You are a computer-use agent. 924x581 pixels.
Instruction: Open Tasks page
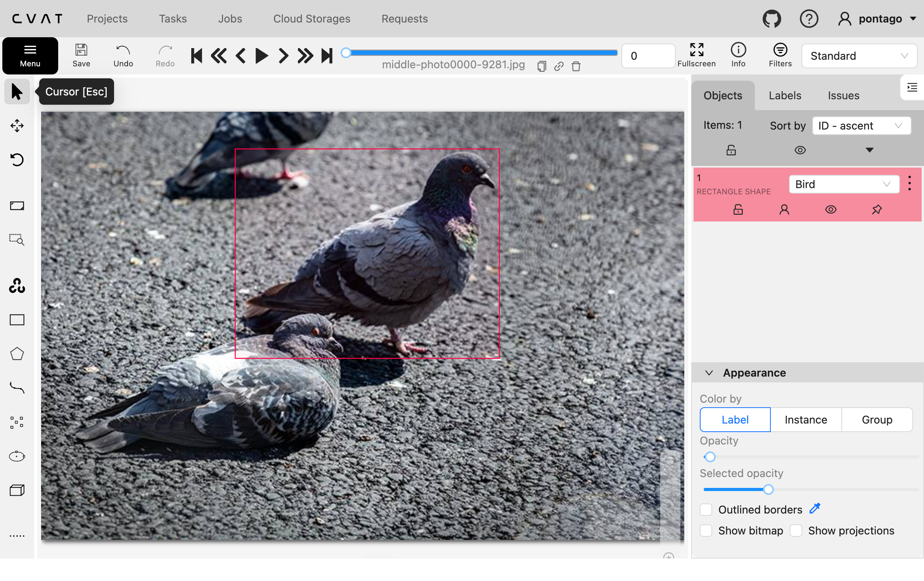click(x=173, y=19)
